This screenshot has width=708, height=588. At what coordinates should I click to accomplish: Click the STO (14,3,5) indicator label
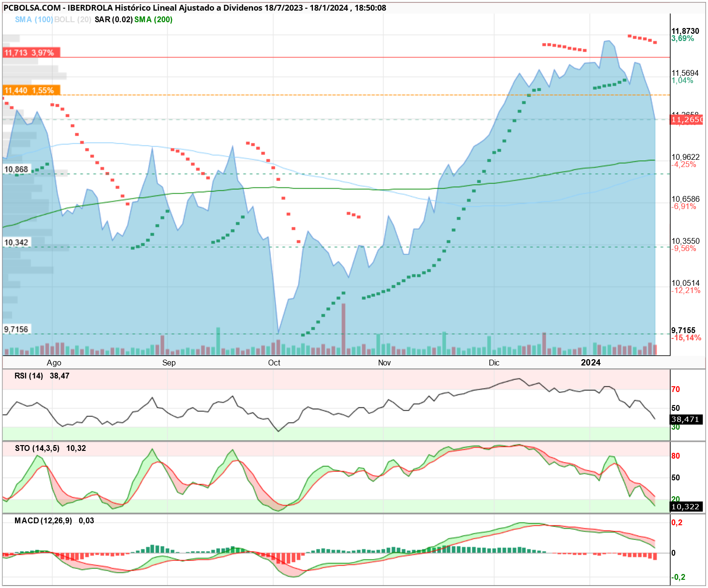pos(37,448)
